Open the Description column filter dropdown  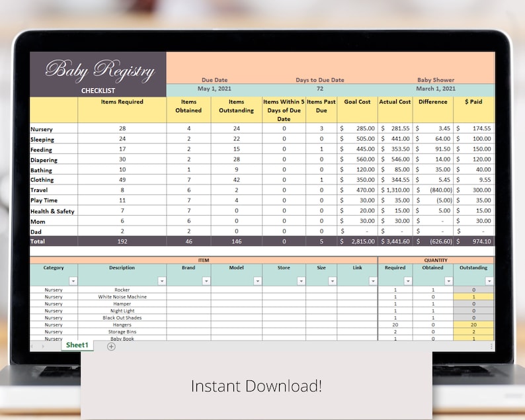162,281
